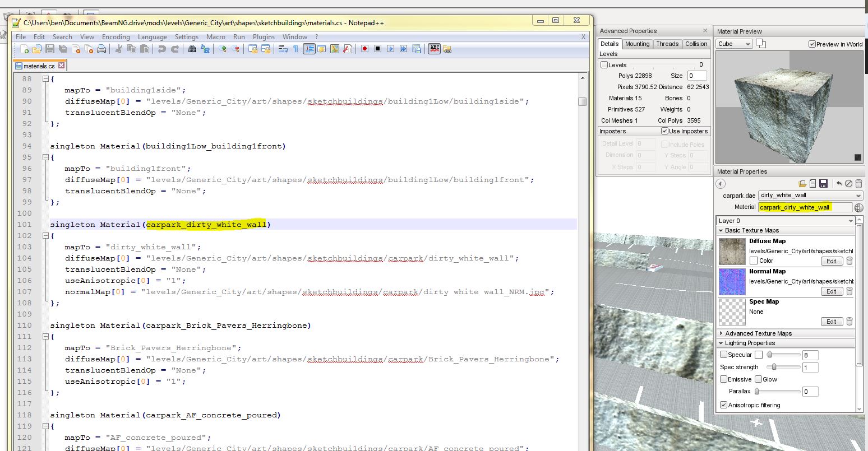
Task: Collapse code fold at line 102
Action: pos(46,236)
